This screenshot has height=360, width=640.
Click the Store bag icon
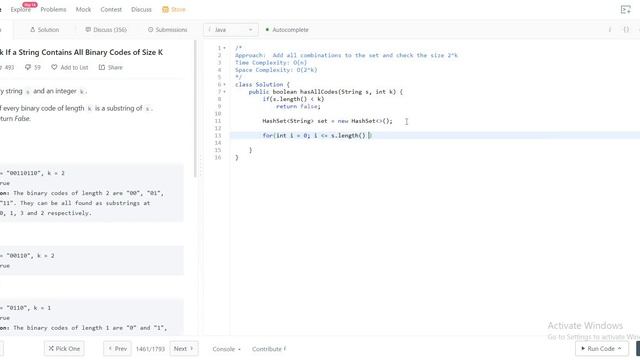[165, 9]
